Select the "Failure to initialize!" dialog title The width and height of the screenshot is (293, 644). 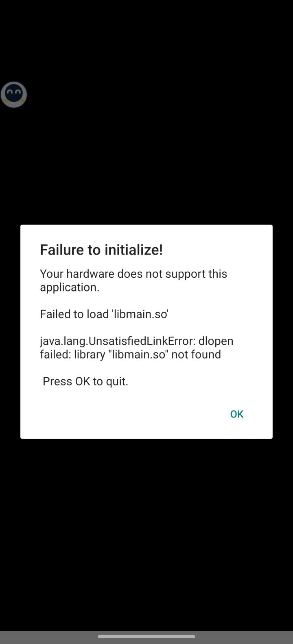pos(101,250)
